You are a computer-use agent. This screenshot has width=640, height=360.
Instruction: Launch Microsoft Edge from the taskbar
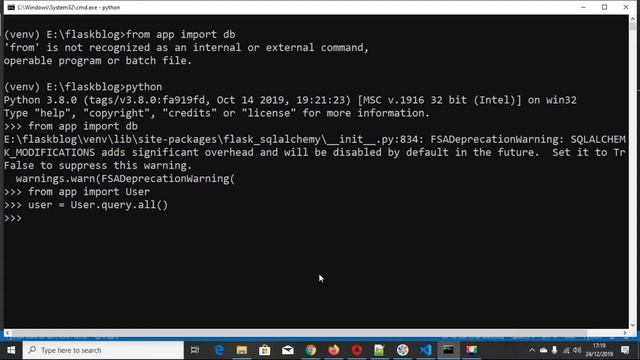[219, 350]
